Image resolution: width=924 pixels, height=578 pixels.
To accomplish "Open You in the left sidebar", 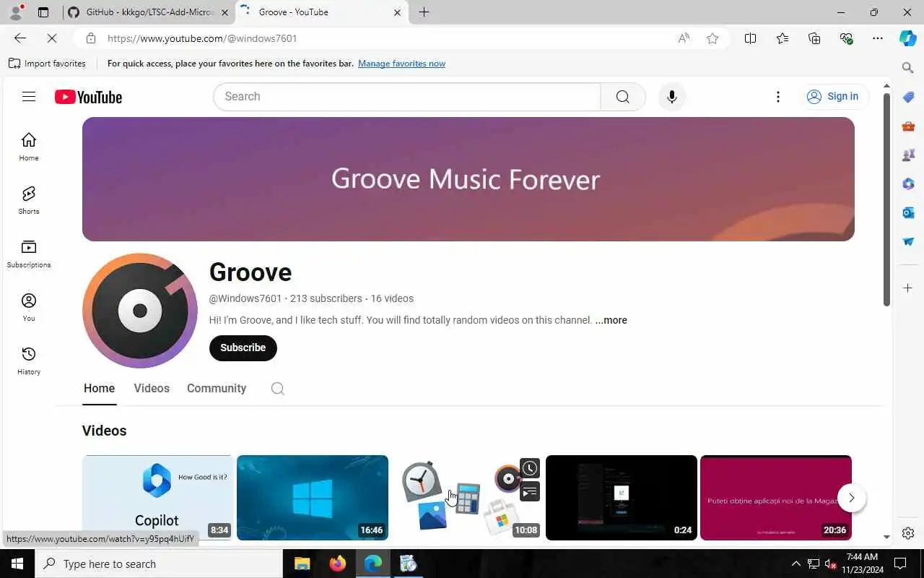I will click(x=29, y=307).
